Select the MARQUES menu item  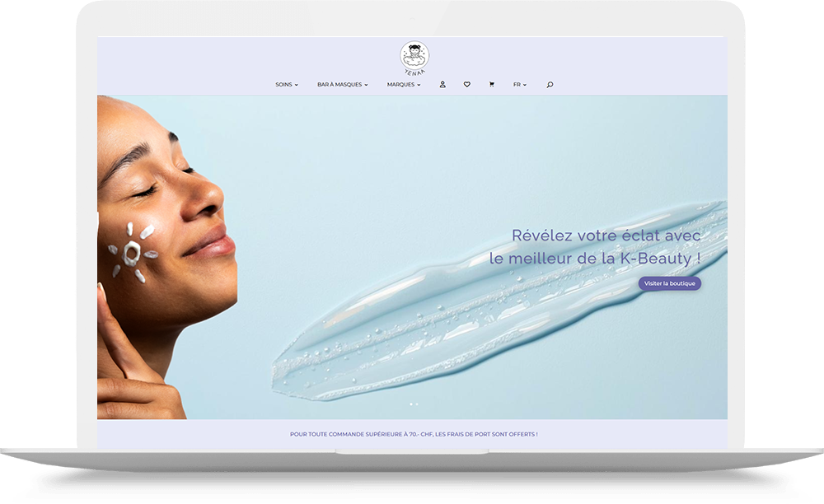point(400,85)
